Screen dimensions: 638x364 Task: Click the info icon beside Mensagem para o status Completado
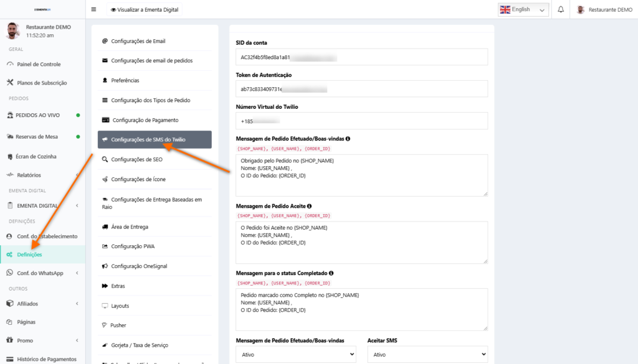click(x=331, y=273)
